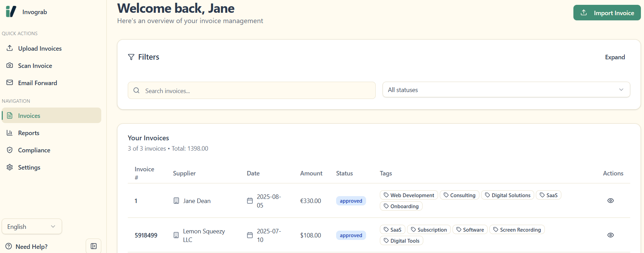Select Upload Invoices quick action
The width and height of the screenshot is (644, 253).
click(x=52, y=48)
